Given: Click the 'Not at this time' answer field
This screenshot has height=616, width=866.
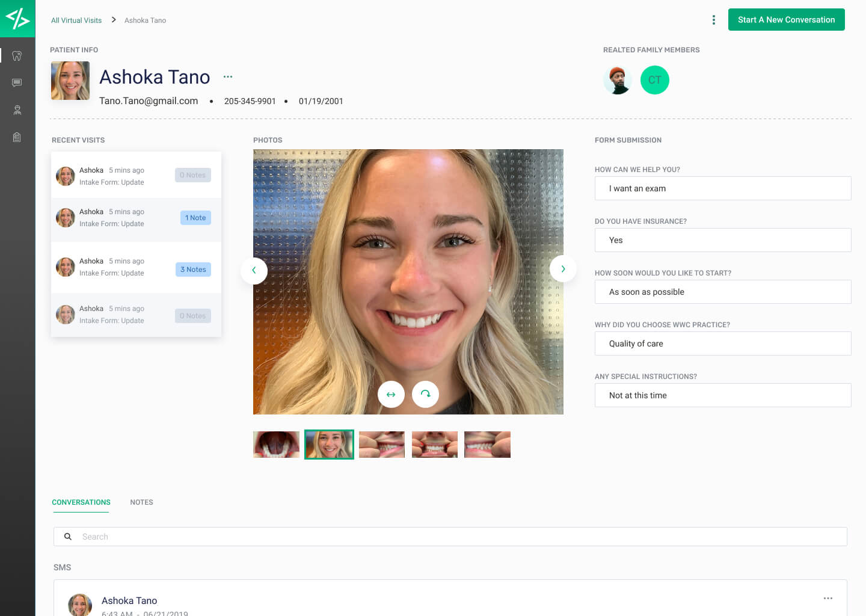Looking at the screenshot, I should point(723,395).
